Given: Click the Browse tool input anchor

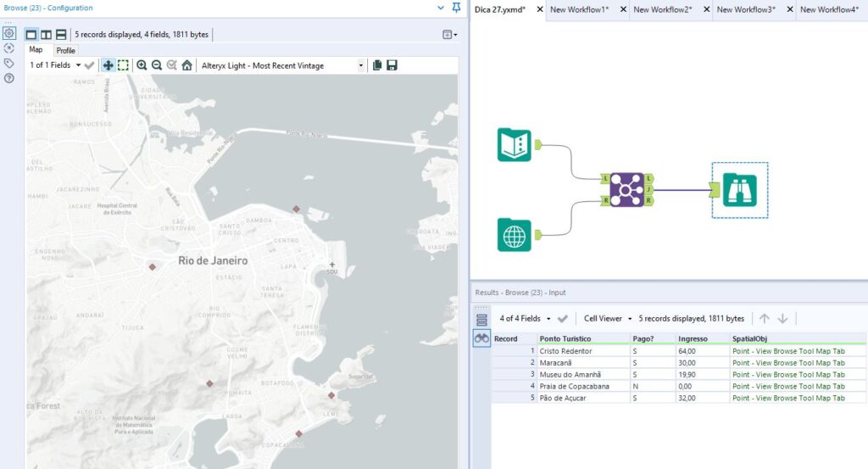Looking at the screenshot, I should (x=715, y=190).
